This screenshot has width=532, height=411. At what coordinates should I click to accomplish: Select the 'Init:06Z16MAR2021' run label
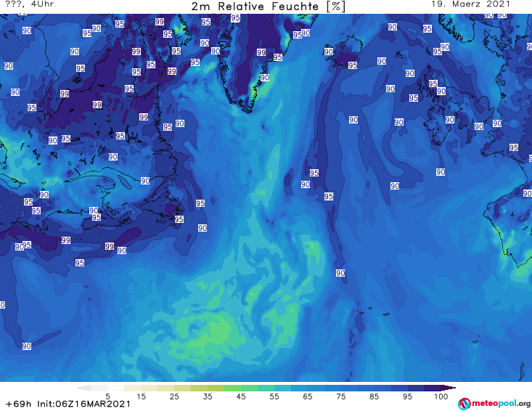[x=83, y=404]
